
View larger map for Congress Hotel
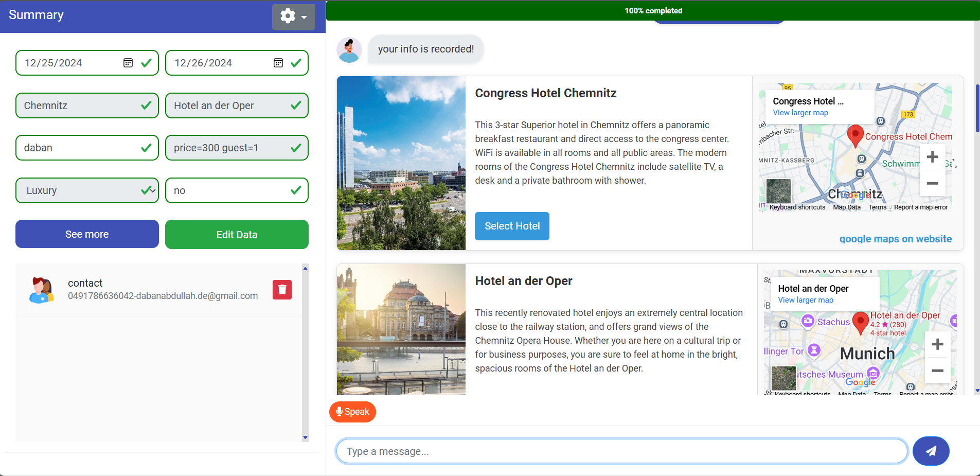coord(800,113)
